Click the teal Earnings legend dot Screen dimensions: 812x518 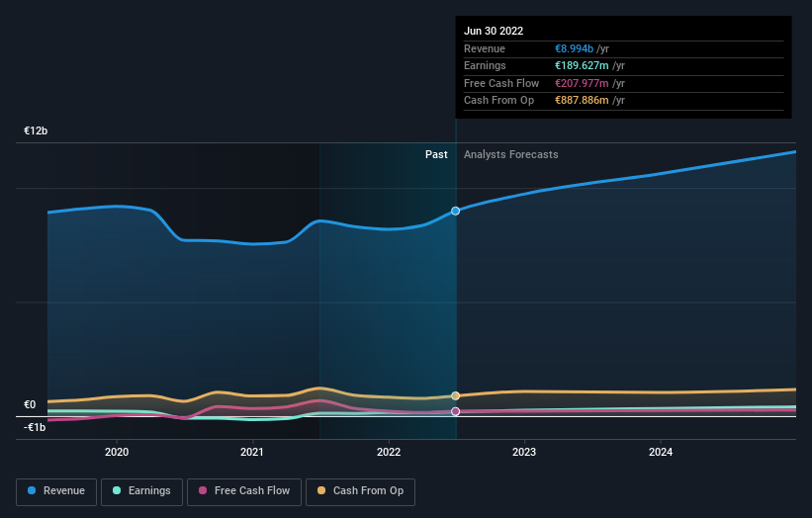coord(117,490)
